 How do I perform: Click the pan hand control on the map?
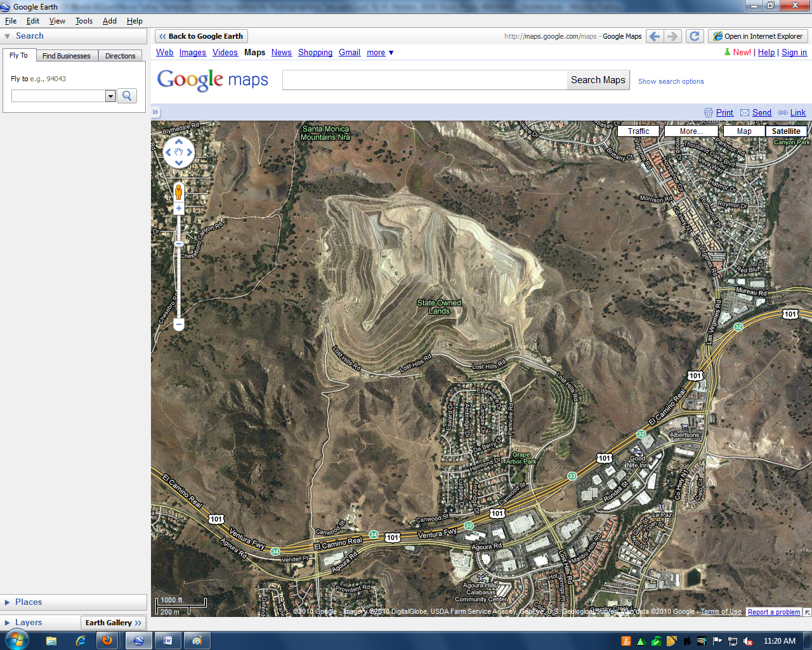pos(178,153)
